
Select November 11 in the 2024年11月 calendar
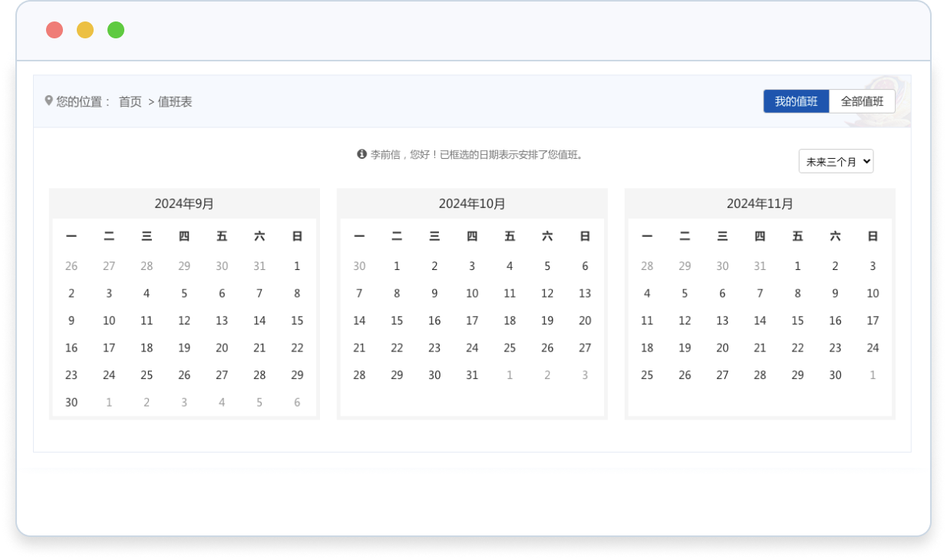(647, 321)
